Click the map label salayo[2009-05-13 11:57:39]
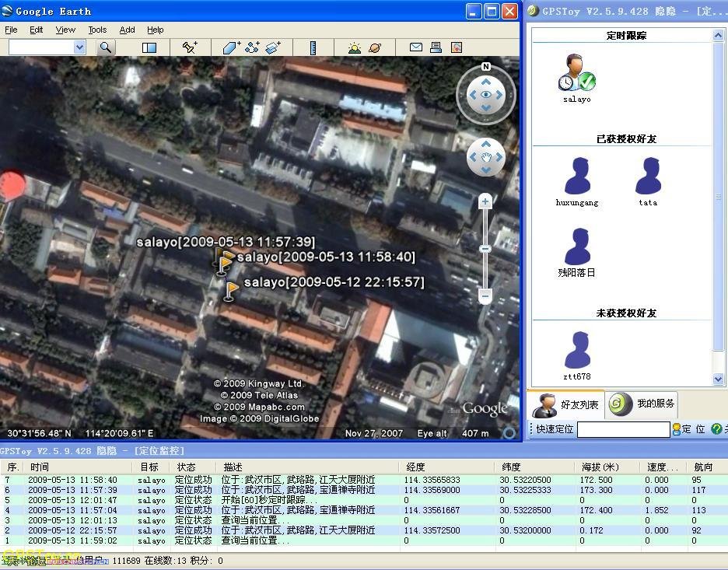Screen dimensions: 728x570 [x=226, y=242]
